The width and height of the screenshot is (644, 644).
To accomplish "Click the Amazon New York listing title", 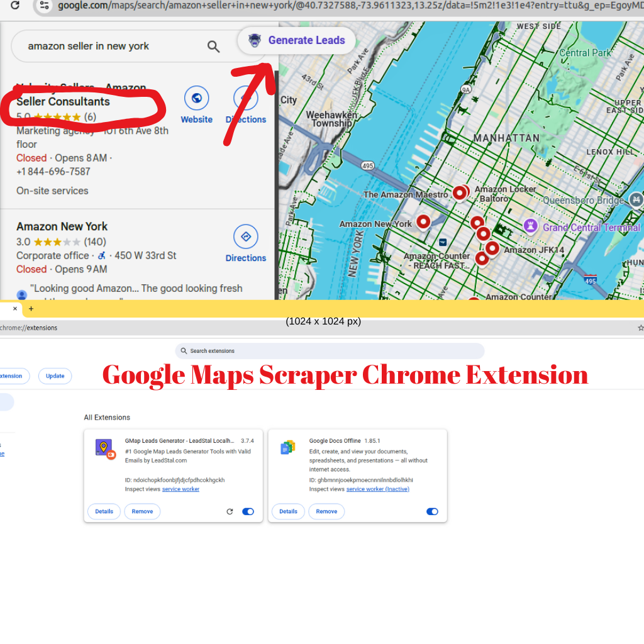I will tap(62, 226).
